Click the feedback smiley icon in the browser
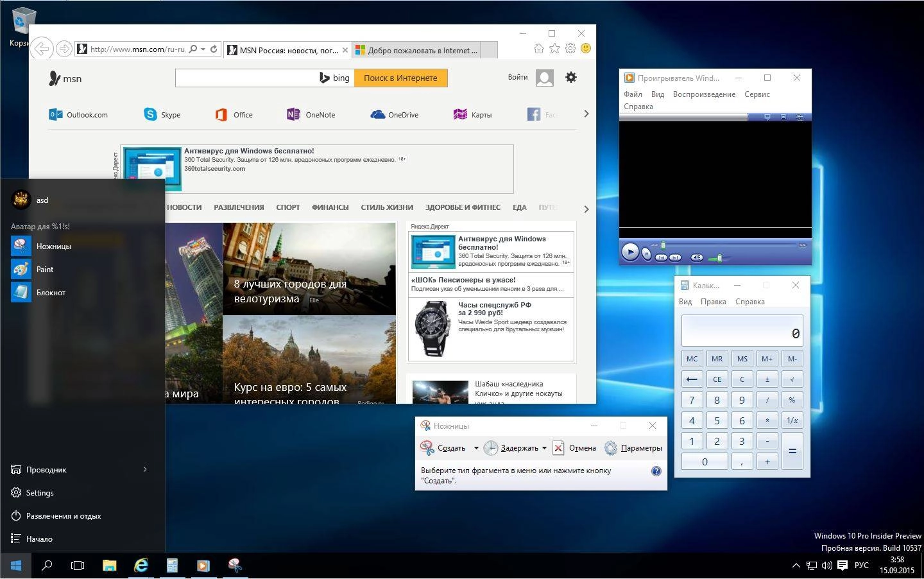924x579 pixels. 585,48
